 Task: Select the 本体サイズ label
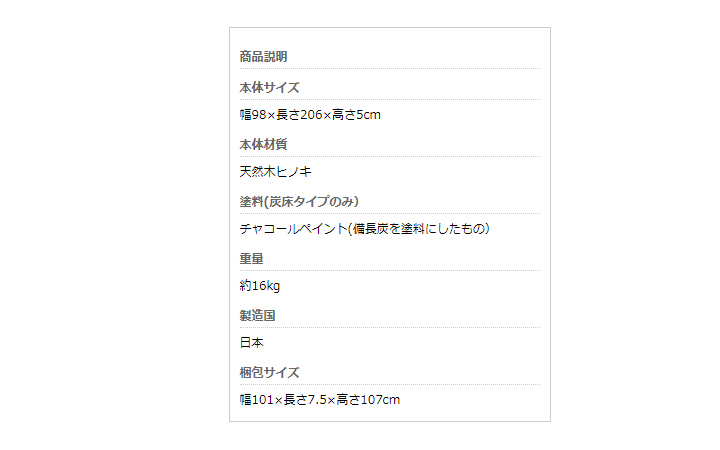(269, 88)
